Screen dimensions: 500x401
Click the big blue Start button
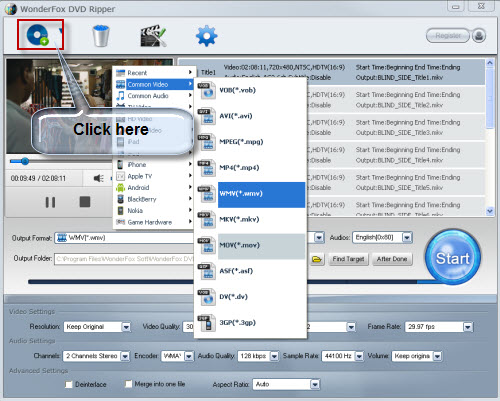[453, 257]
